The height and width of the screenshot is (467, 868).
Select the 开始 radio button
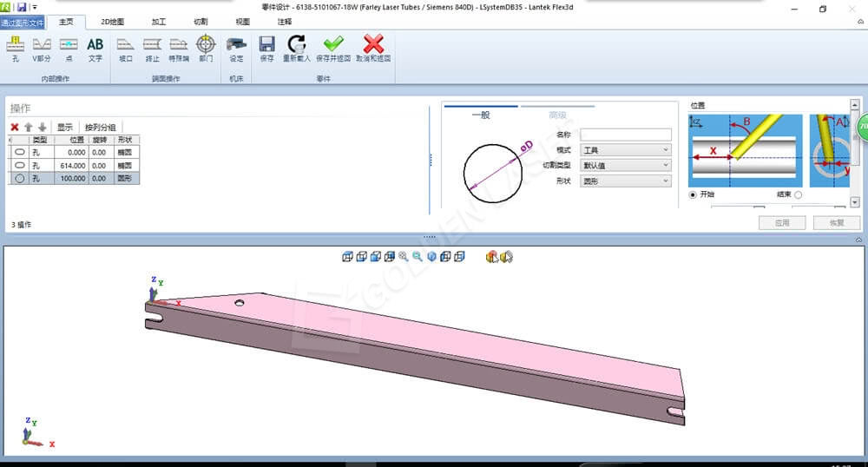click(x=693, y=194)
